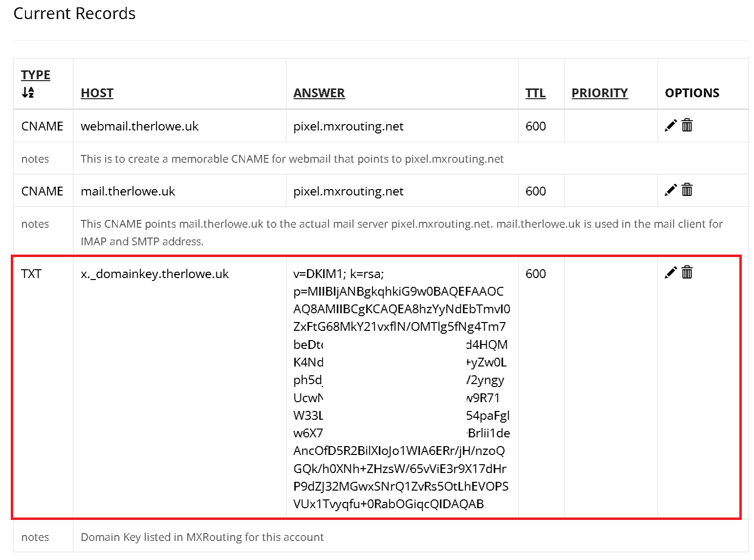
Task: Edit the mail.therlowe.uk CNAME record
Action: point(670,190)
